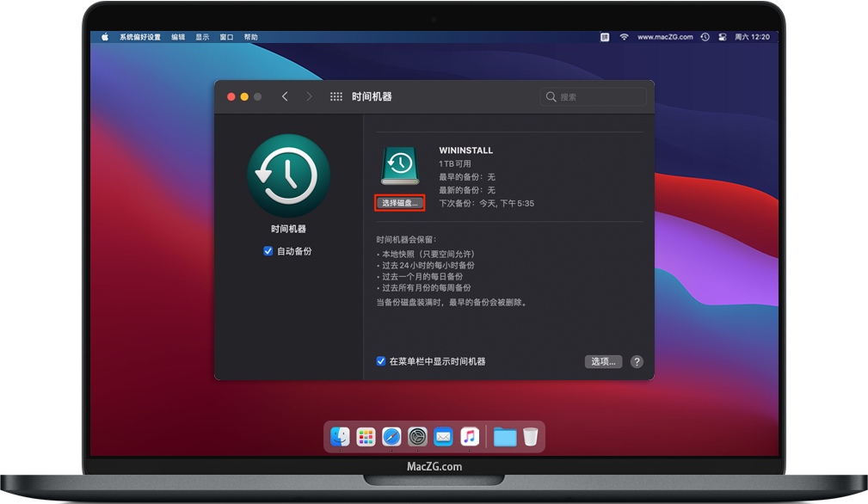The height and width of the screenshot is (504, 868).
Task: Open the Apple menu
Action: point(106,38)
